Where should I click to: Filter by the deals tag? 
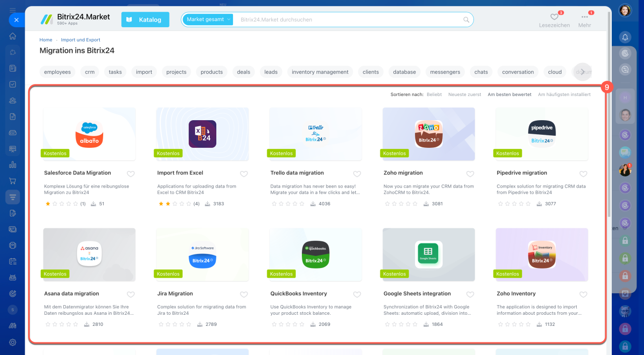point(244,72)
